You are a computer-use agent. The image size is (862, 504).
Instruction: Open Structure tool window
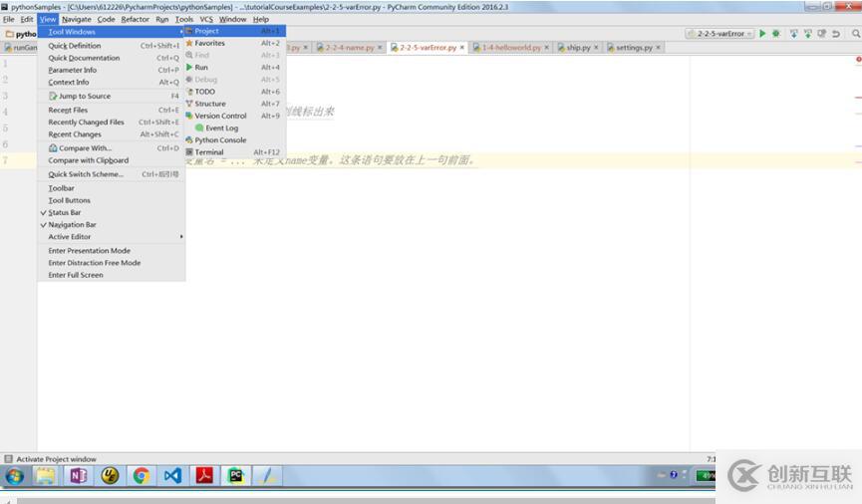(235, 104)
